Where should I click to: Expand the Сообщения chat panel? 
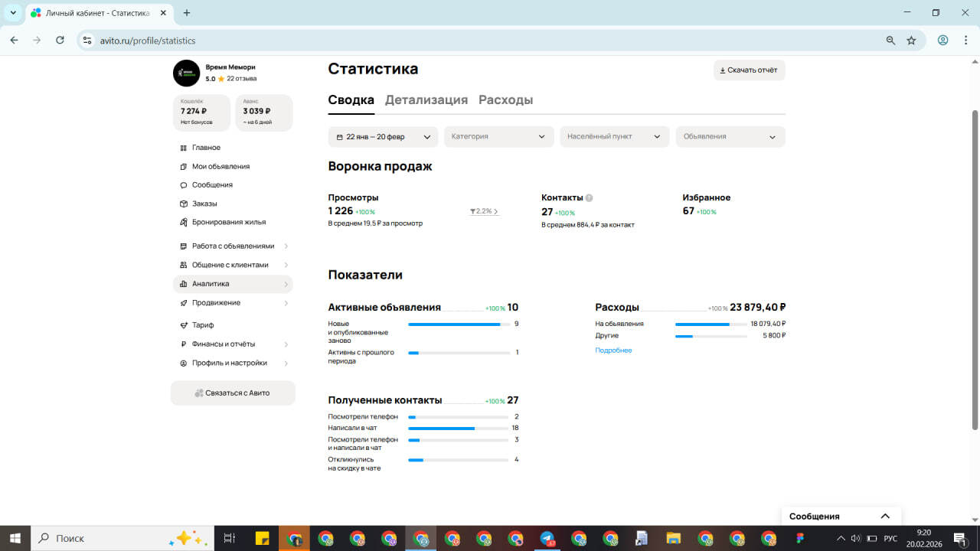point(884,517)
